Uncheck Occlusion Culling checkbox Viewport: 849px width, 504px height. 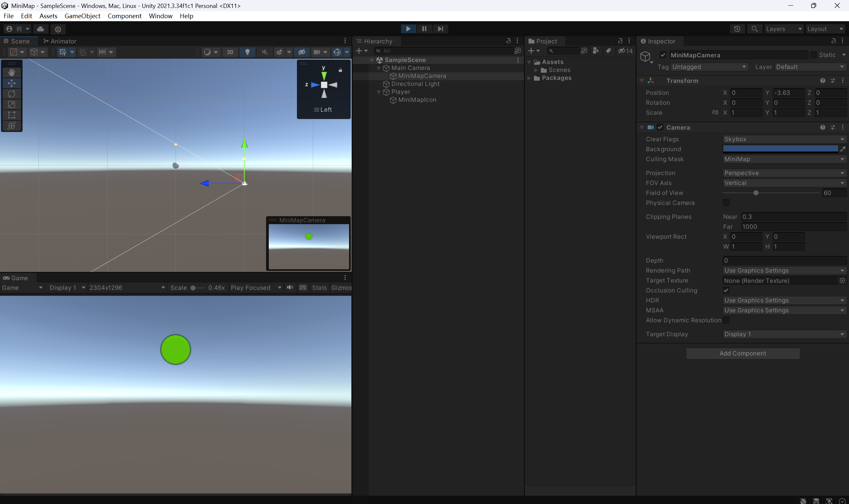[x=726, y=290]
